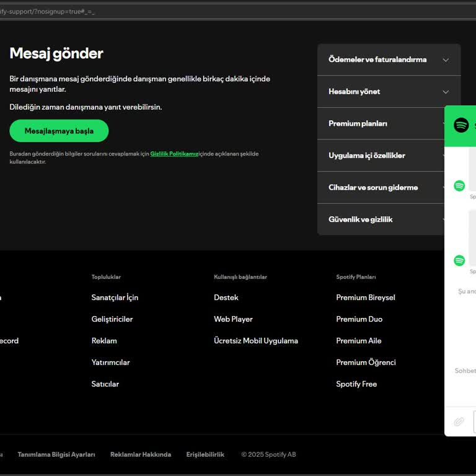Click chevron next to Hesabını yönet
476x476 pixels.
point(446,92)
